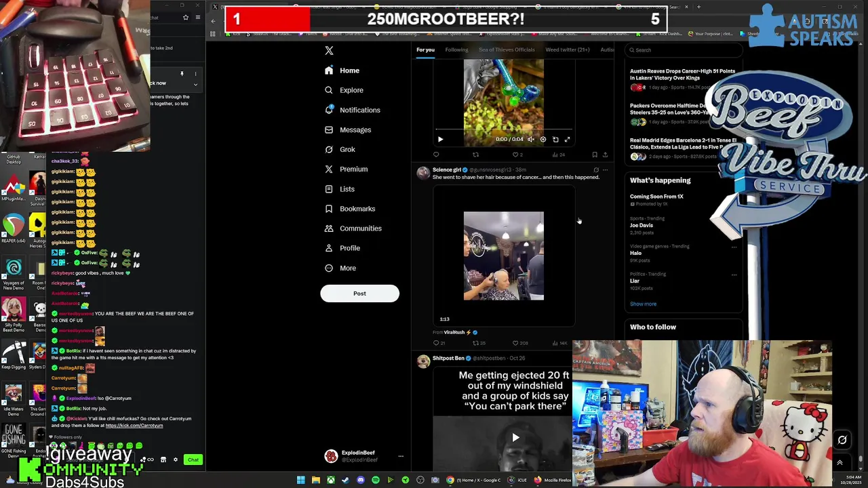The height and width of the screenshot is (488, 868).
Task: Open Windows Start button on taskbar
Action: [300, 480]
